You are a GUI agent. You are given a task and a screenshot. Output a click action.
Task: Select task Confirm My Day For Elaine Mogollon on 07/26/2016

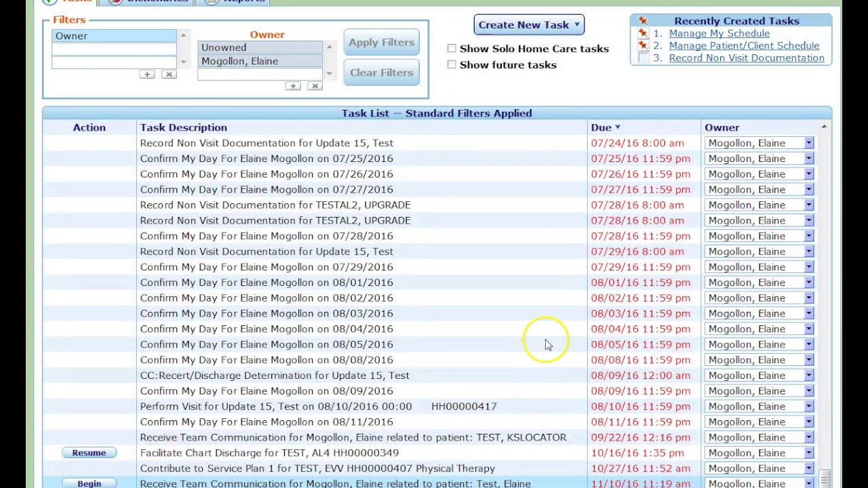click(267, 174)
